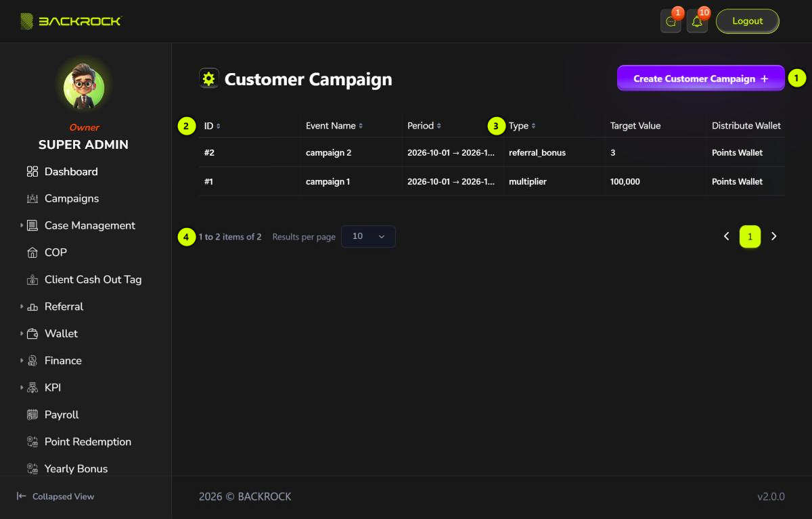Image resolution: width=812 pixels, height=519 pixels.
Task: Click the Yearly Bonus icon
Action: click(32, 469)
